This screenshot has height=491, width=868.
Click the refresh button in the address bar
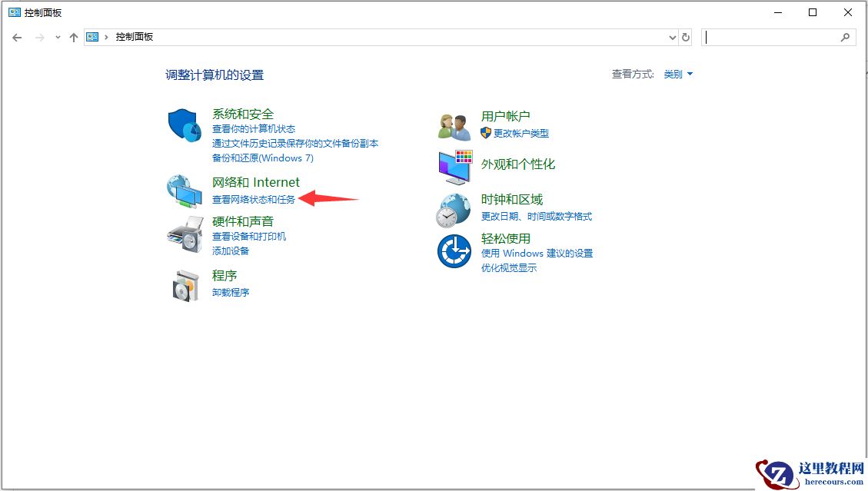(x=687, y=37)
